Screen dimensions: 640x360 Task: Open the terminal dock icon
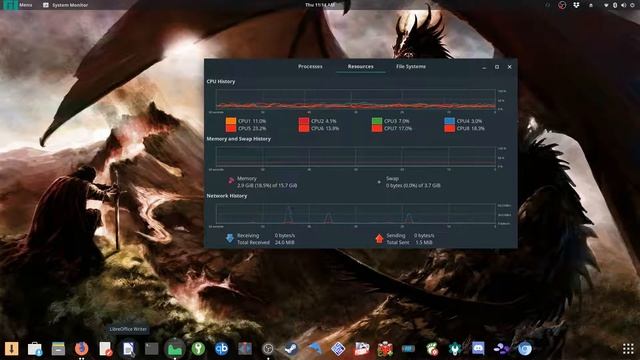pyautogui.click(x=151, y=349)
